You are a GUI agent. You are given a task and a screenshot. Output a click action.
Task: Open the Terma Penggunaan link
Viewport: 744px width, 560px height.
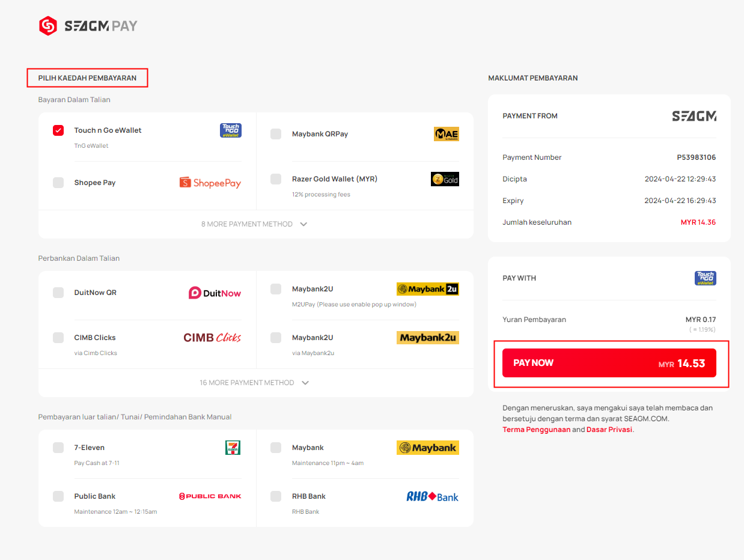pyautogui.click(x=537, y=430)
